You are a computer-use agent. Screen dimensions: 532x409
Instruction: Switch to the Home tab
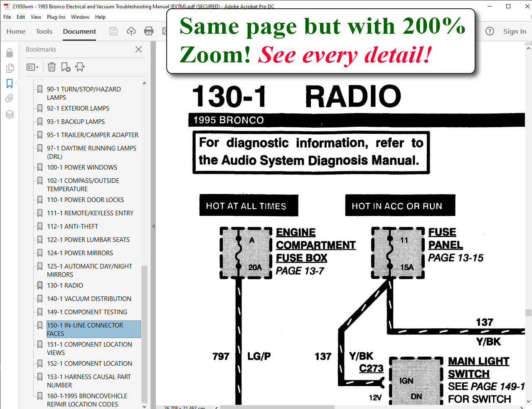click(16, 31)
